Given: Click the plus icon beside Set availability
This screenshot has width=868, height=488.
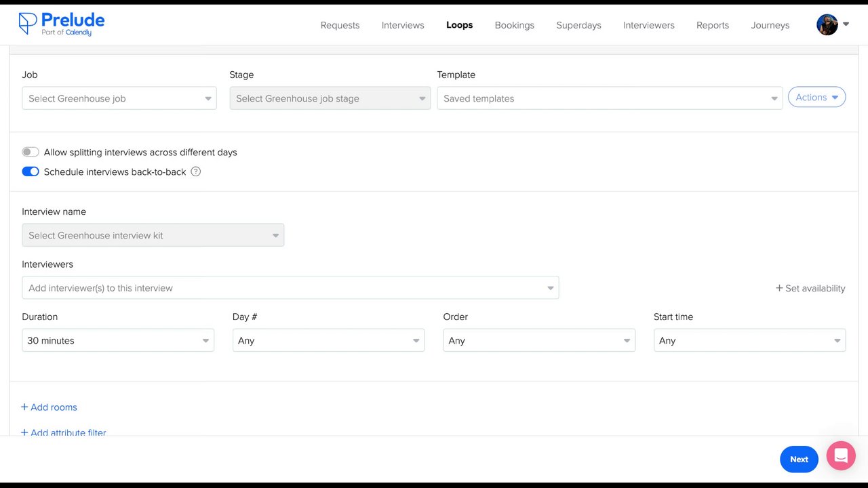Looking at the screenshot, I should (779, 288).
